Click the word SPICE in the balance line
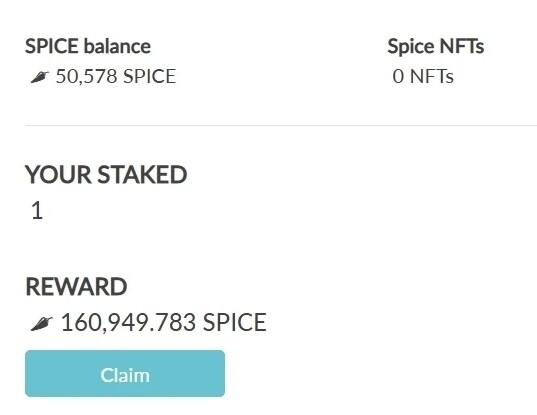This screenshot has height=415, width=537. click(x=149, y=76)
